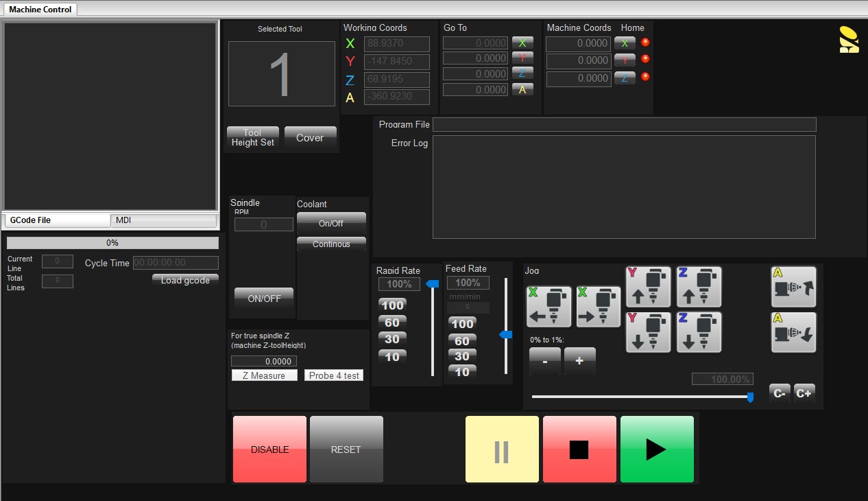
Task: Toggle the spindle ON/OFF button
Action: coord(264,299)
